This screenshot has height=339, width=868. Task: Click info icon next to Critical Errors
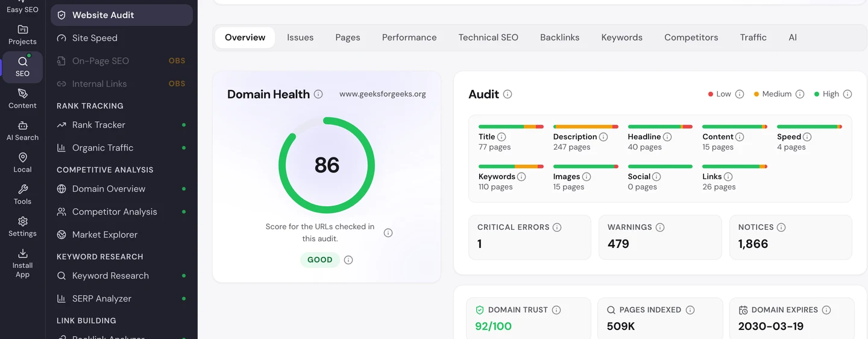tap(557, 227)
